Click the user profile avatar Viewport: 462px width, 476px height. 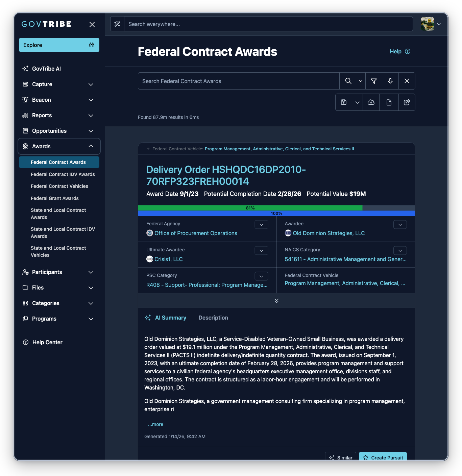[428, 24]
